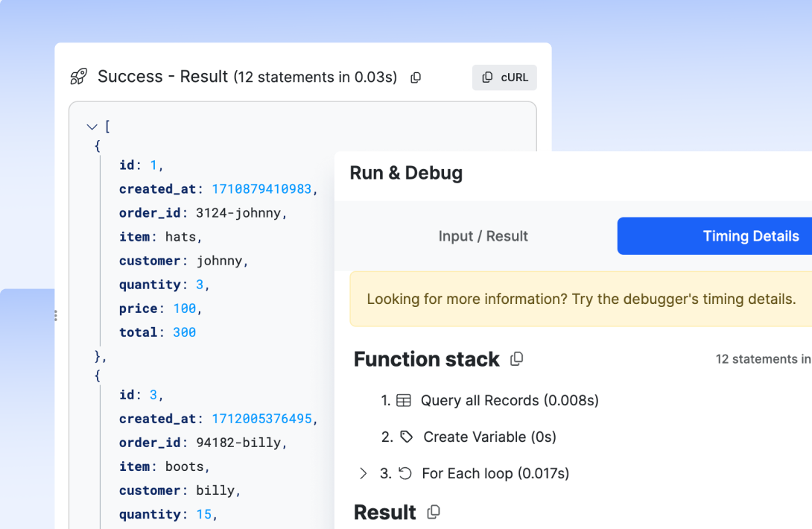Copy the Result section using its copy icon
The width and height of the screenshot is (812, 529).
(x=434, y=512)
